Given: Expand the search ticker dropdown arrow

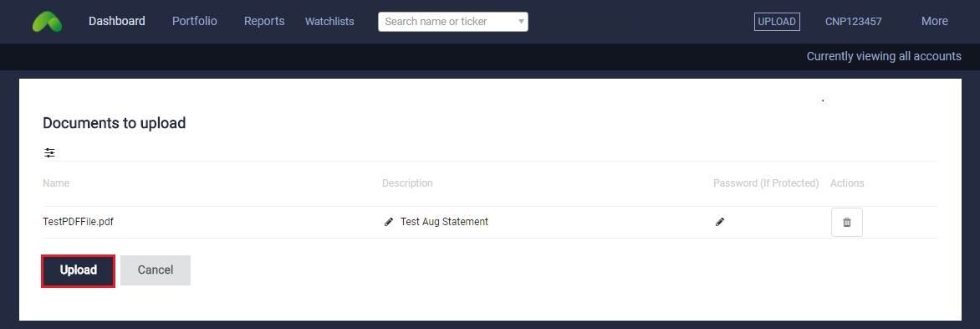Looking at the screenshot, I should 521,22.
